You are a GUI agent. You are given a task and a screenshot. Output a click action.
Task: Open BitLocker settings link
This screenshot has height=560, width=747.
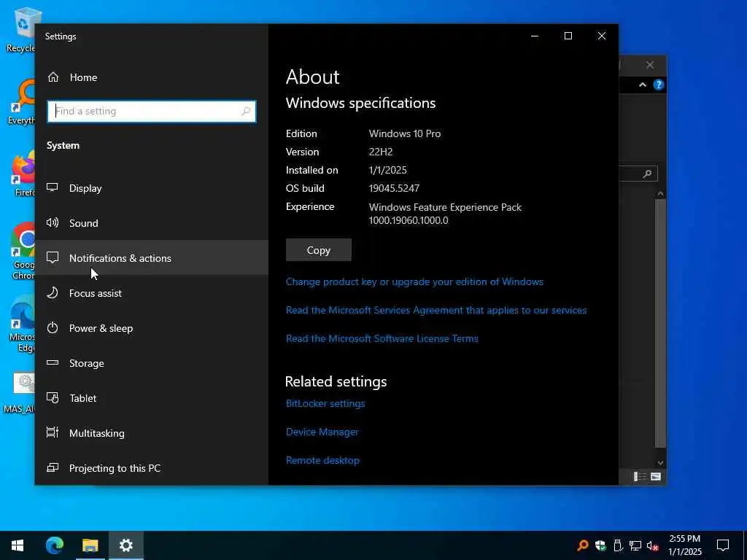click(x=325, y=403)
